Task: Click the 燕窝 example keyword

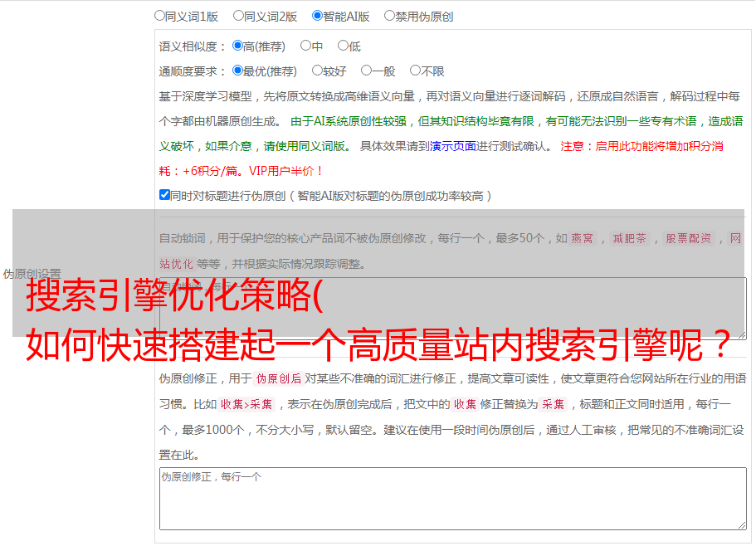Action: (x=582, y=238)
